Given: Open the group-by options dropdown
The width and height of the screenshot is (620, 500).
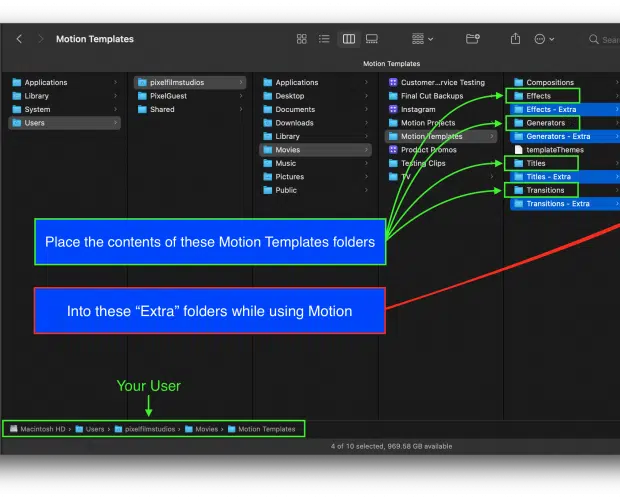Looking at the screenshot, I should 422,39.
